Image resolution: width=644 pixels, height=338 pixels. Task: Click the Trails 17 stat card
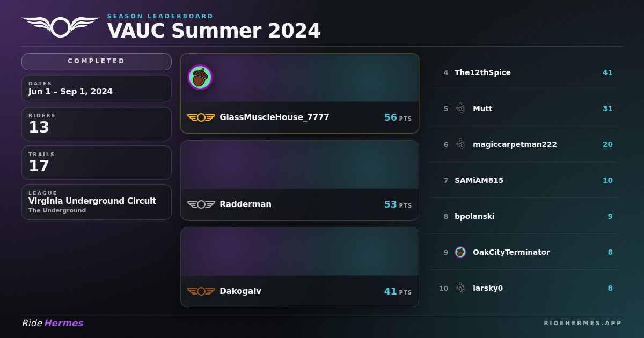click(97, 163)
